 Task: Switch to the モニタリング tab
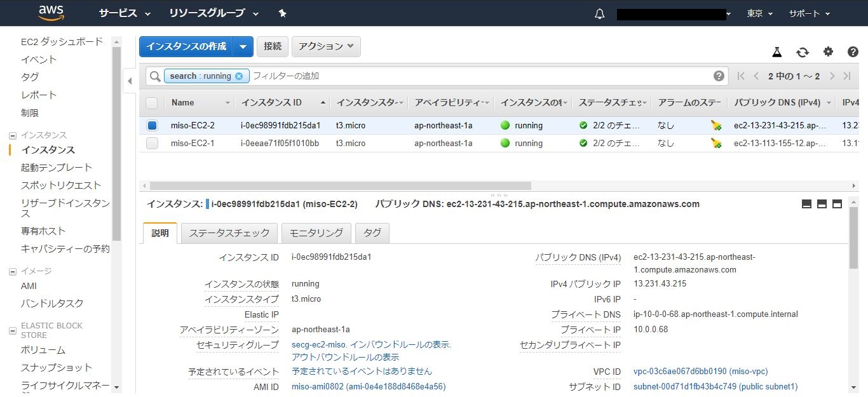tap(316, 233)
